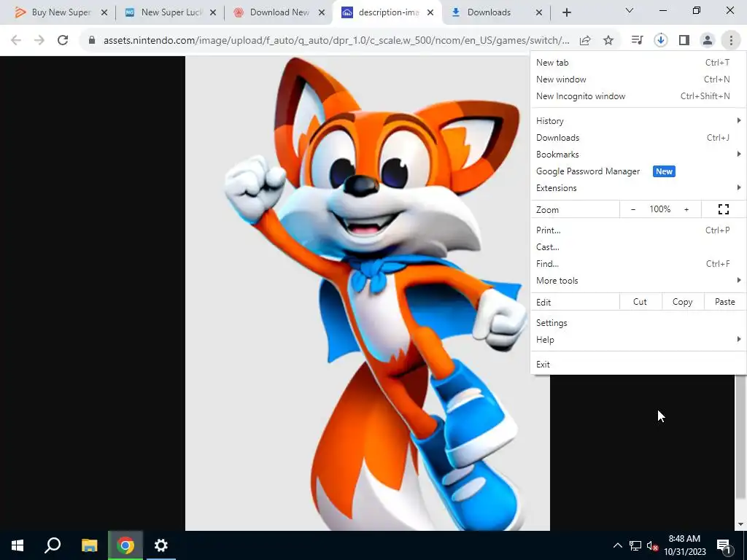Viewport: 747px width, 560px height.
Task: Expand the Help submenu
Action: 638,340
